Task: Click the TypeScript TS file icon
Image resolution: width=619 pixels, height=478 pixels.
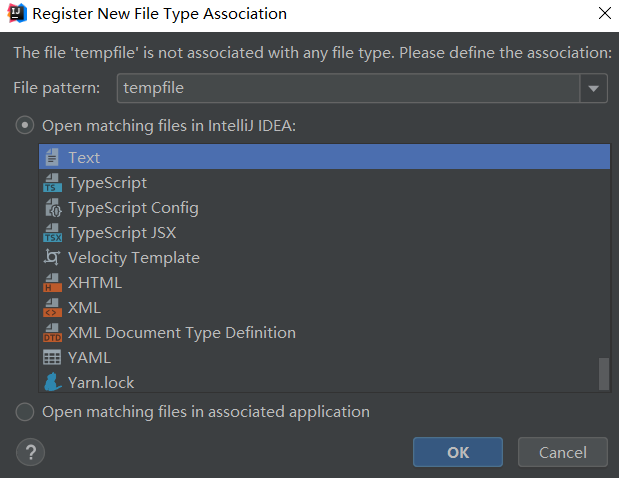Action: (x=53, y=182)
